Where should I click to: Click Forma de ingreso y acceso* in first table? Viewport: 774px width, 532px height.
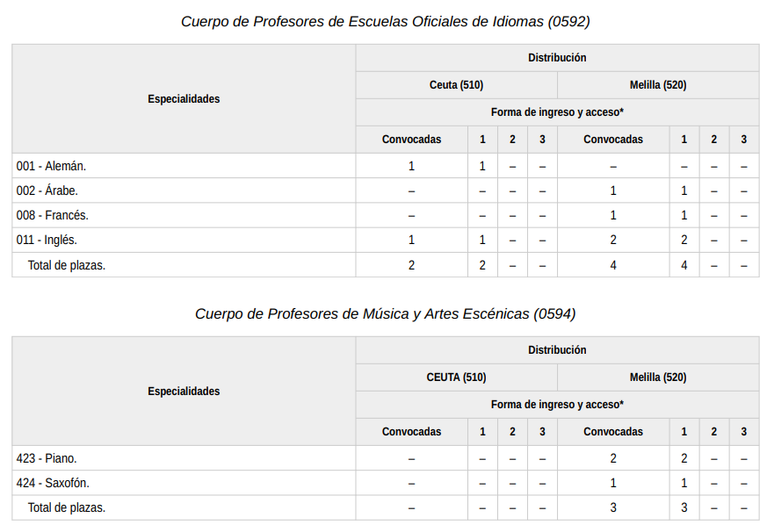[557, 112]
